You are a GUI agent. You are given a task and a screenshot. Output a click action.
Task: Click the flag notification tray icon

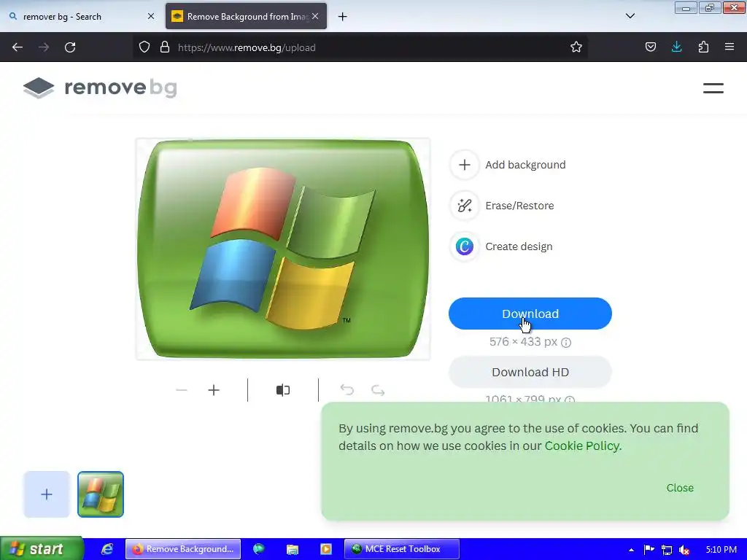pyautogui.click(x=649, y=549)
